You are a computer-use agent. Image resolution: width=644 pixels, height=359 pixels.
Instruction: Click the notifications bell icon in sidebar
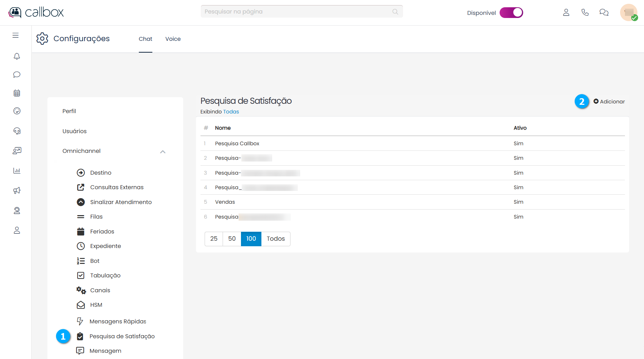tap(17, 56)
